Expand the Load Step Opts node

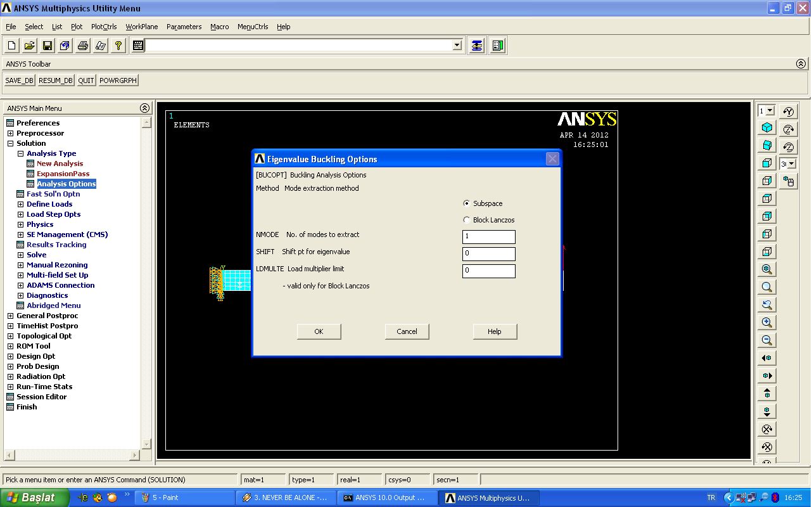[x=20, y=214]
